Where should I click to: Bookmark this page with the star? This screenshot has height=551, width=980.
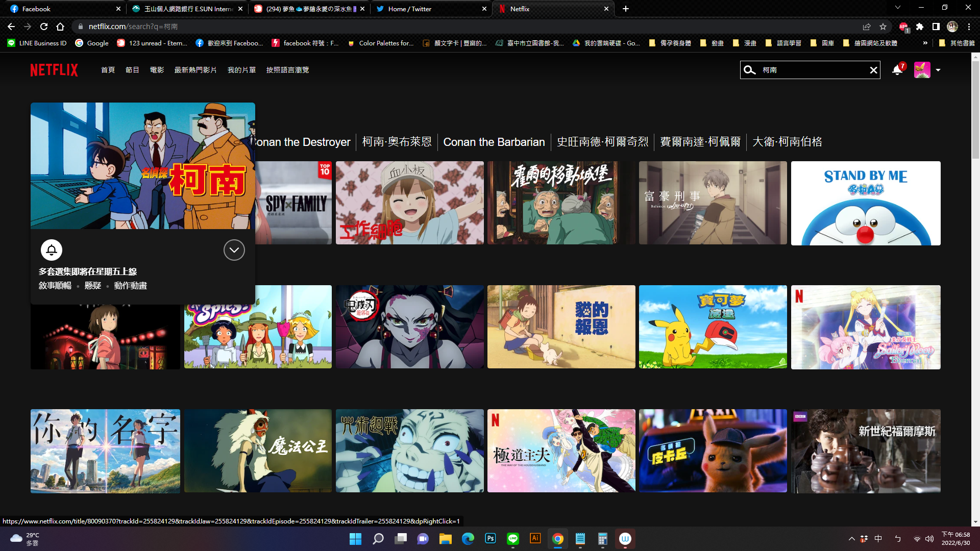point(883,27)
